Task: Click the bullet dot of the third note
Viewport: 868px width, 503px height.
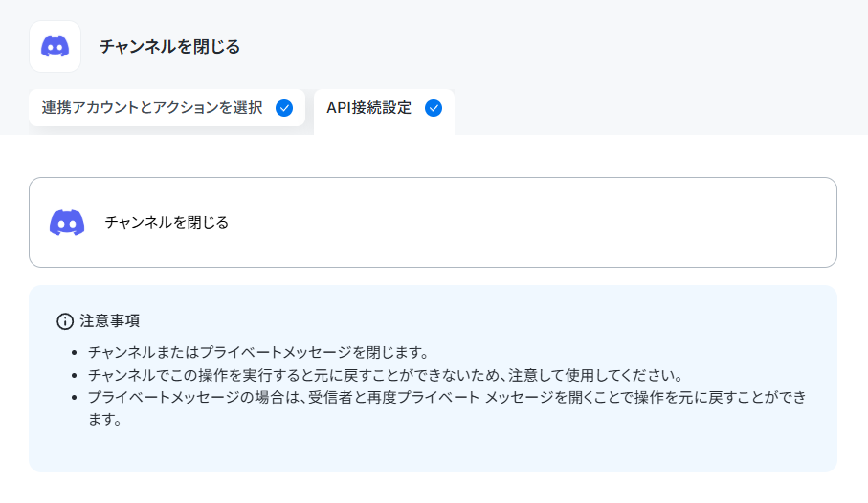Action: click(75, 398)
